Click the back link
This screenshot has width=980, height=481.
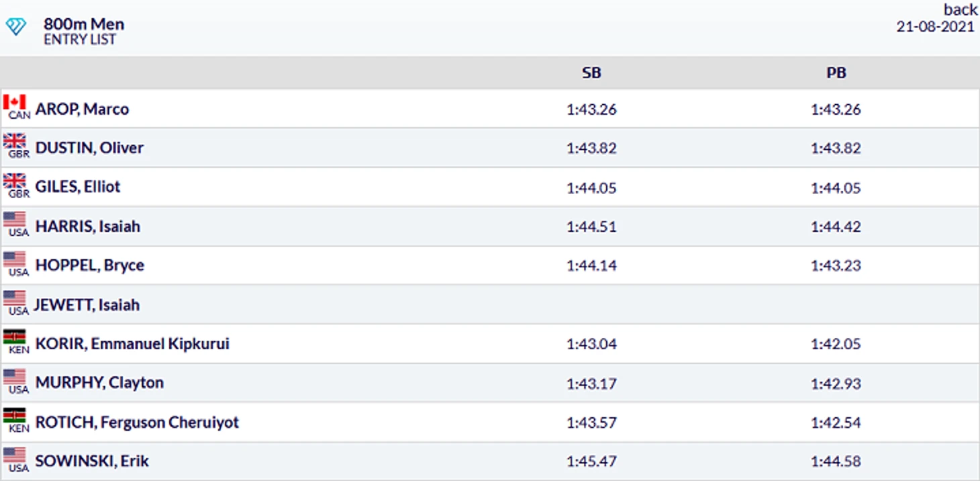[x=961, y=9]
